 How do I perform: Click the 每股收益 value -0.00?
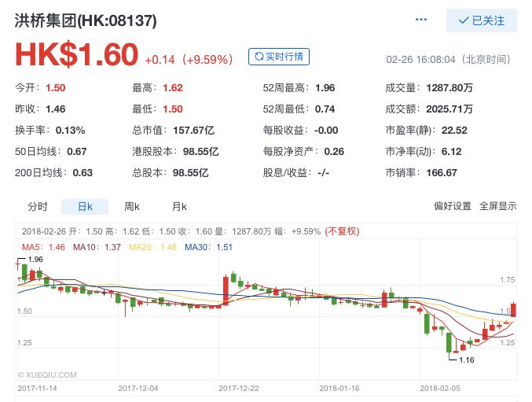(326, 131)
